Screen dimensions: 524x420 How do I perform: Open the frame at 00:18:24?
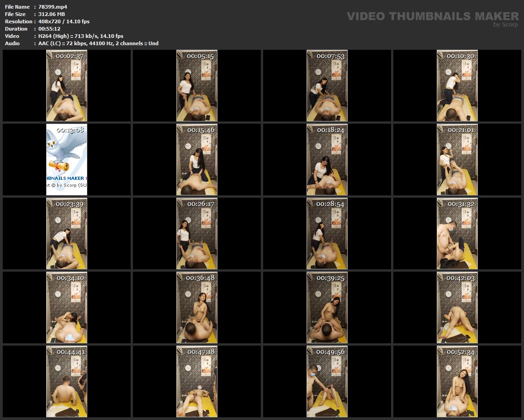coord(327,159)
